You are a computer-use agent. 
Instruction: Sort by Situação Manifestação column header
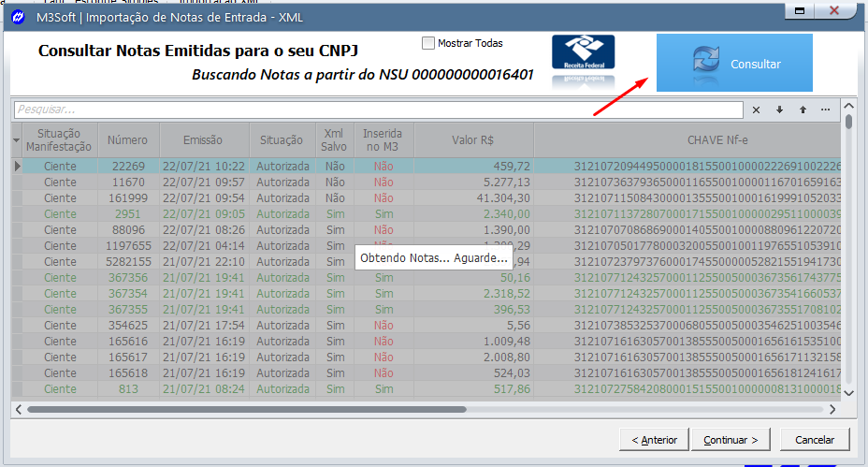60,140
